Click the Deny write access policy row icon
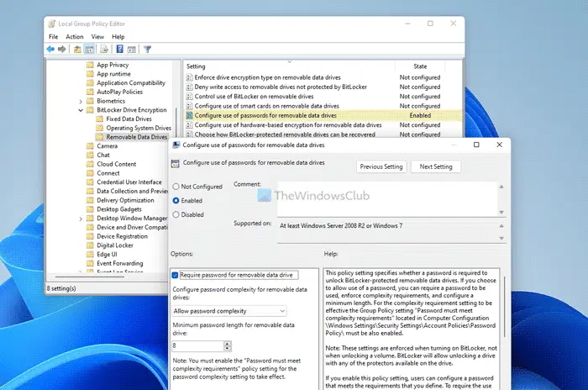 pyautogui.click(x=189, y=87)
